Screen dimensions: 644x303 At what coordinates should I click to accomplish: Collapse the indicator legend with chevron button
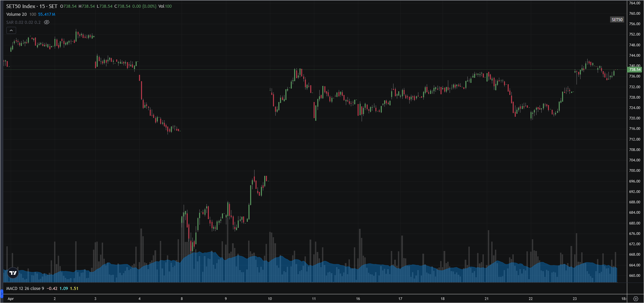click(x=11, y=31)
